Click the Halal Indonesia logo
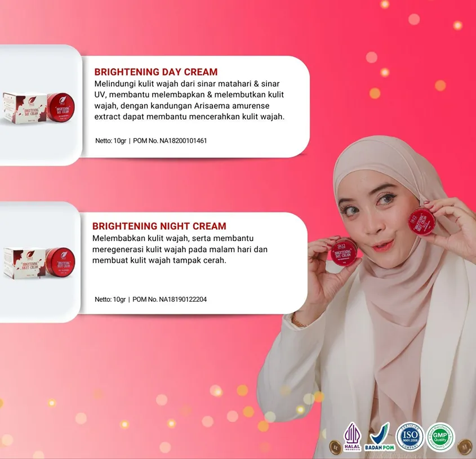Viewport: 476px width, 459px height. coord(352,436)
